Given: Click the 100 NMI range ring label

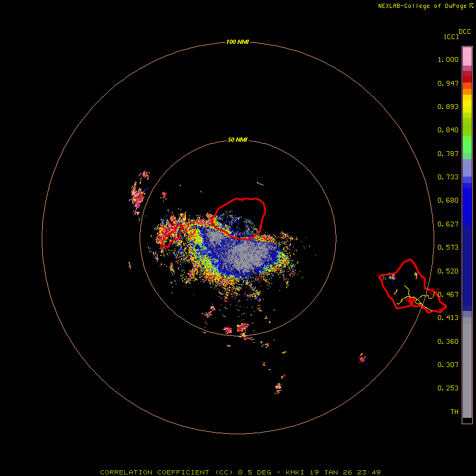Looking at the screenshot, I should (237, 42).
